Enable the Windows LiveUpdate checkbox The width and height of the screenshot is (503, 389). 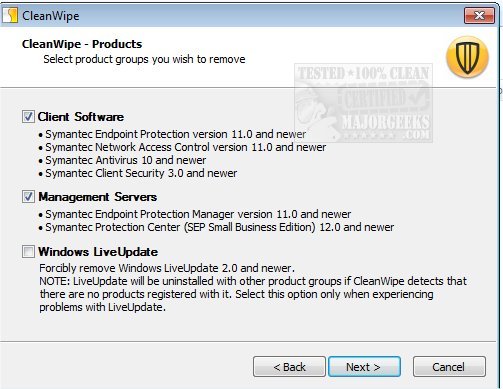click(28, 252)
